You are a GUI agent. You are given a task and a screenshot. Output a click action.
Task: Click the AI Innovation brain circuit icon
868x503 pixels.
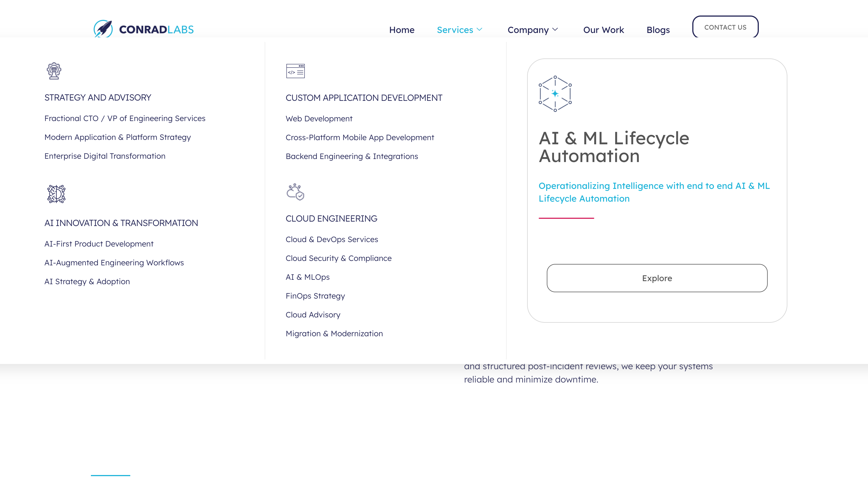click(x=56, y=194)
